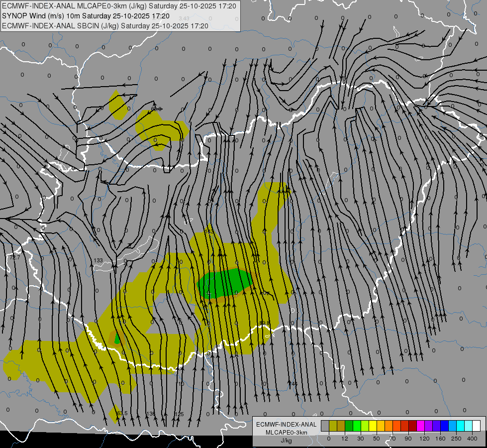Click the map value 60.8

coord(156,109)
